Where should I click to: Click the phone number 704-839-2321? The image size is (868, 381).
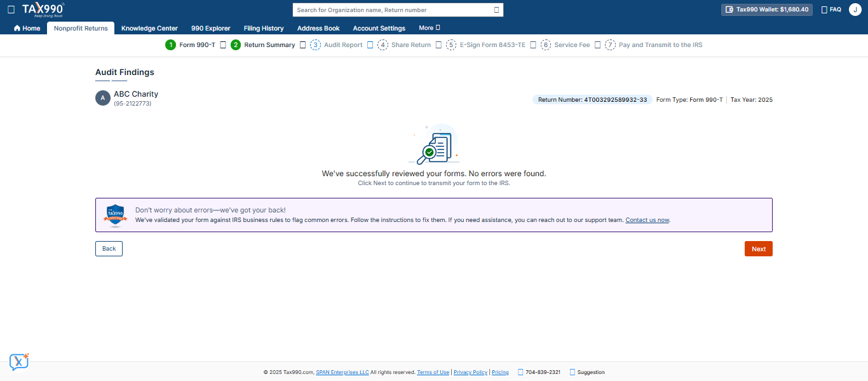point(539,372)
